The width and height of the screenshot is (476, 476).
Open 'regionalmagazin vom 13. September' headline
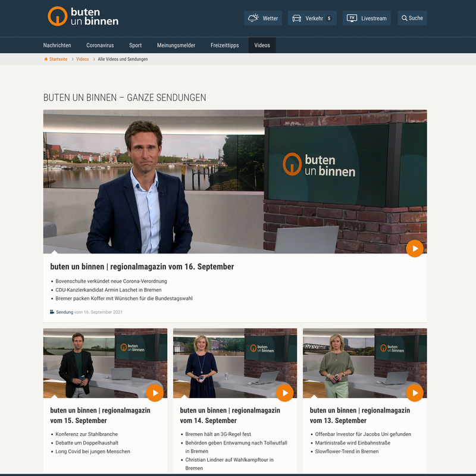pyautogui.click(x=360, y=415)
